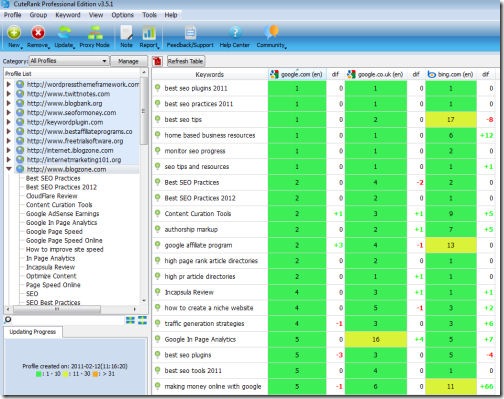
Task: Click the Remove toolbar icon
Action: coord(38,33)
